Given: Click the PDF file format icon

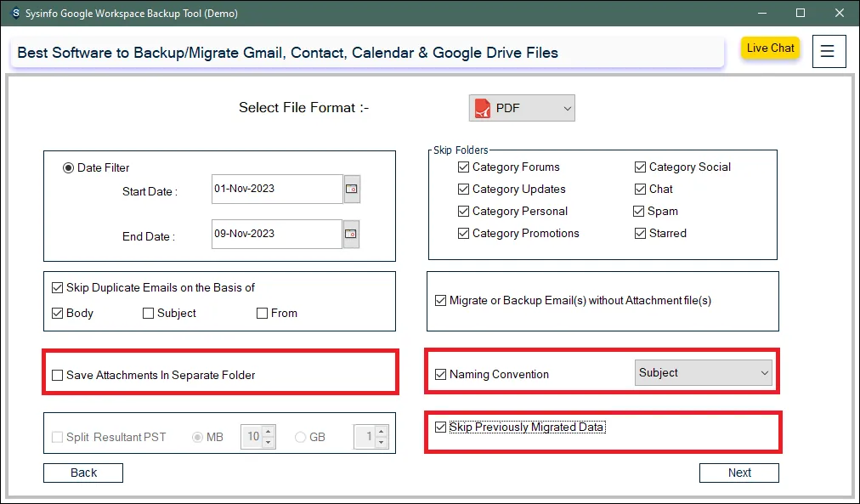Looking at the screenshot, I should pyautogui.click(x=483, y=108).
